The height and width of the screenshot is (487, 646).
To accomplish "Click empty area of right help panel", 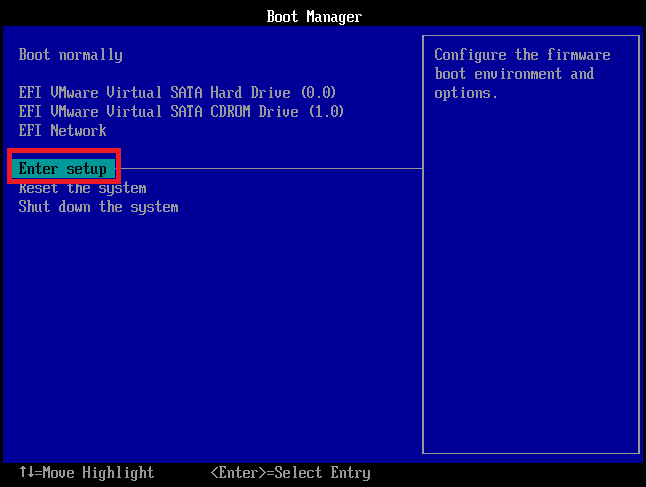I will (x=530, y=300).
